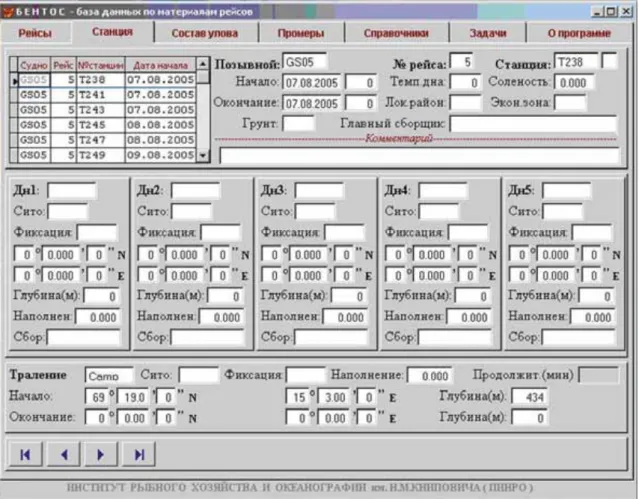
Task: Click the Глубина(м) field under Дч1
Action: click(101, 296)
